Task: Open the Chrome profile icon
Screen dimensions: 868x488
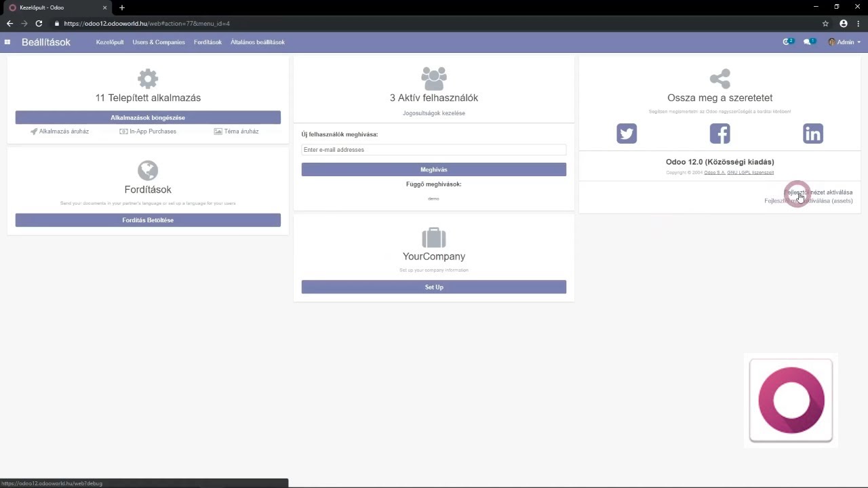Action: (x=844, y=23)
